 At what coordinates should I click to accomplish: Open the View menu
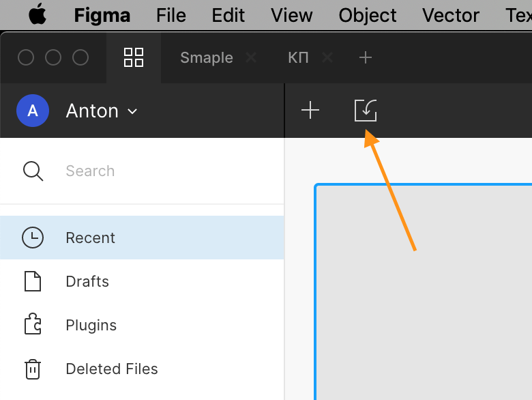(x=291, y=15)
